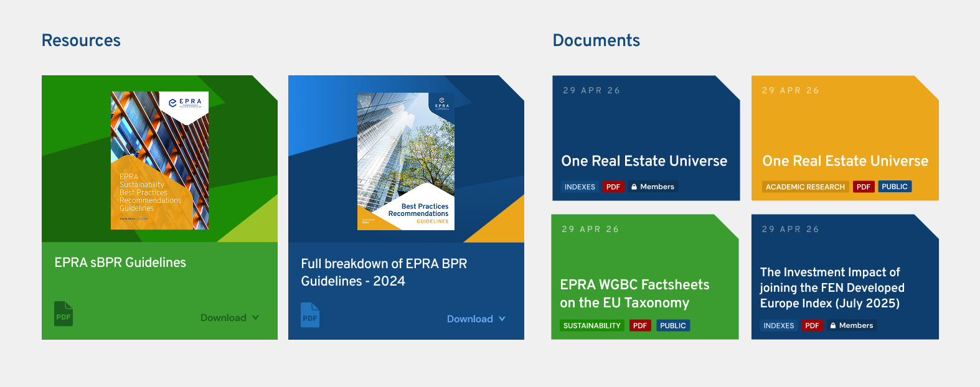Open the orange One Real Estate Universe document
This screenshot has width=980, height=387.
point(846,161)
